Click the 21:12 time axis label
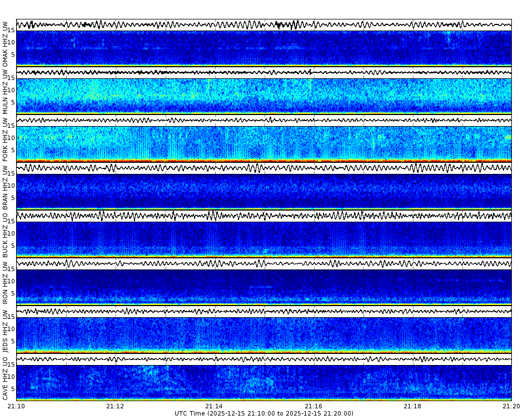528x420 pixels. [114, 406]
